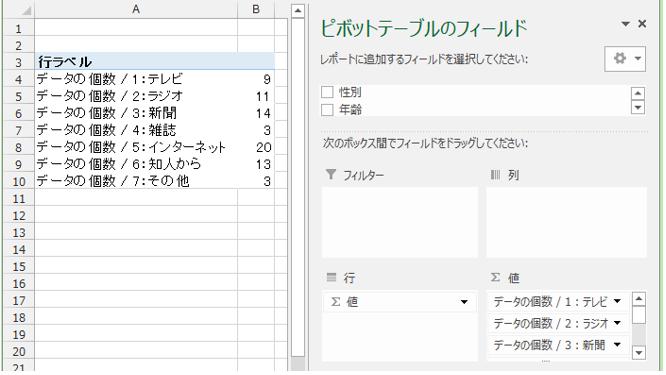Image resolution: width=666 pixels, height=375 pixels.
Task: Select the value 13 in column B
Action: 256,164
